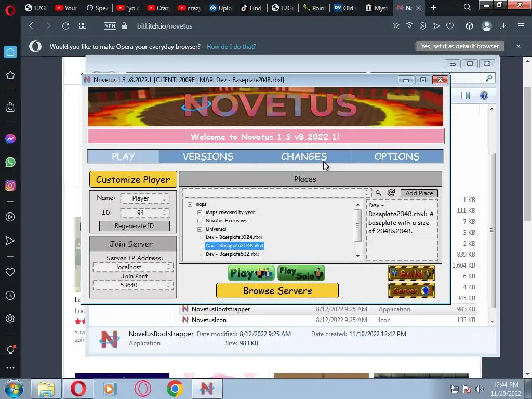Click the Opera menu logo

click(x=10, y=10)
